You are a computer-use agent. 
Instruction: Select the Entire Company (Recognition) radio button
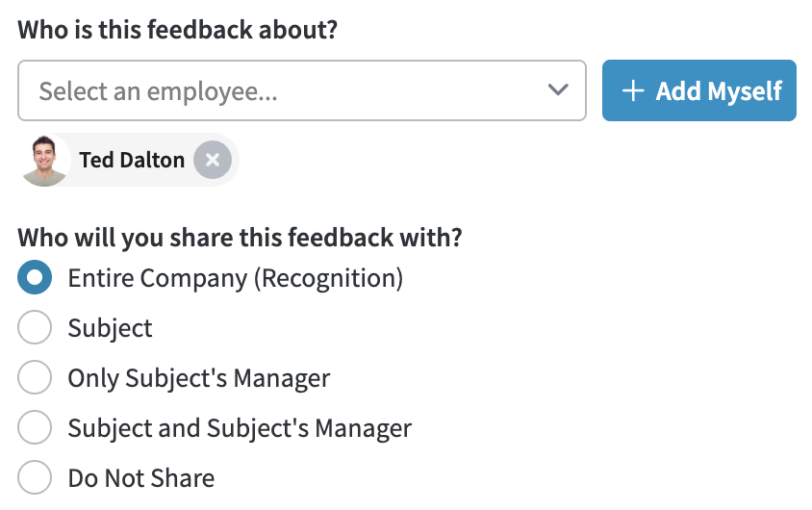(35, 277)
